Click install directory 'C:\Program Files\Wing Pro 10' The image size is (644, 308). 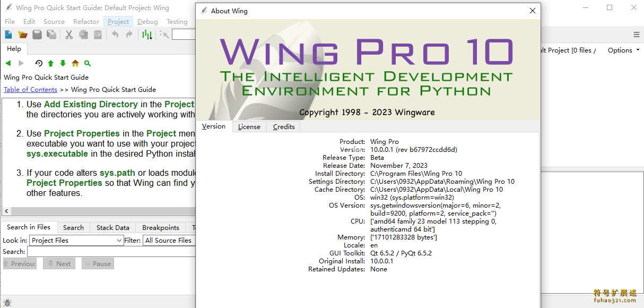click(416, 173)
